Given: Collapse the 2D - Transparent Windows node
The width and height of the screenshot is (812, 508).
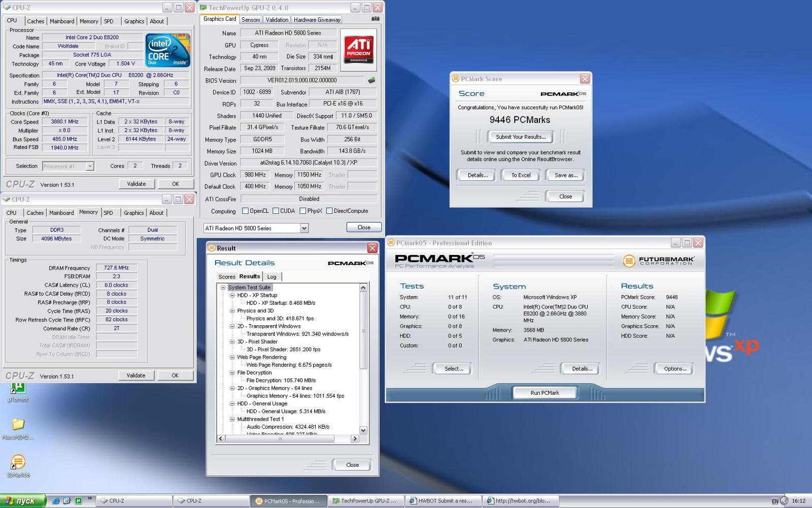Looking at the screenshot, I should 232,326.
